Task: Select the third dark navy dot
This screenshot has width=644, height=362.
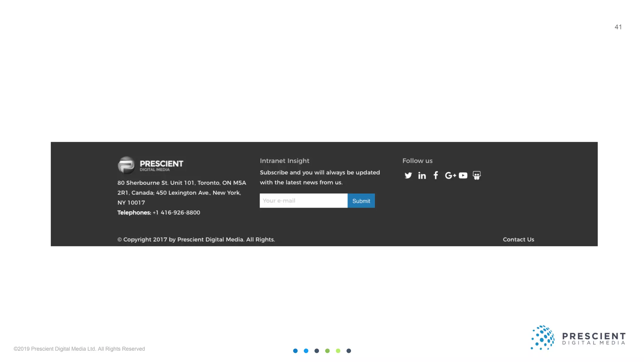Action: tap(317, 351)
